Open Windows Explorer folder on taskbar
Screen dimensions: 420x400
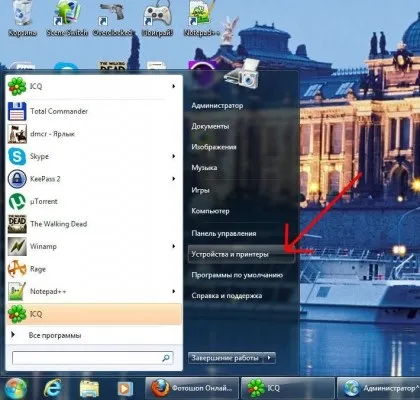click(x=89, y=389)
